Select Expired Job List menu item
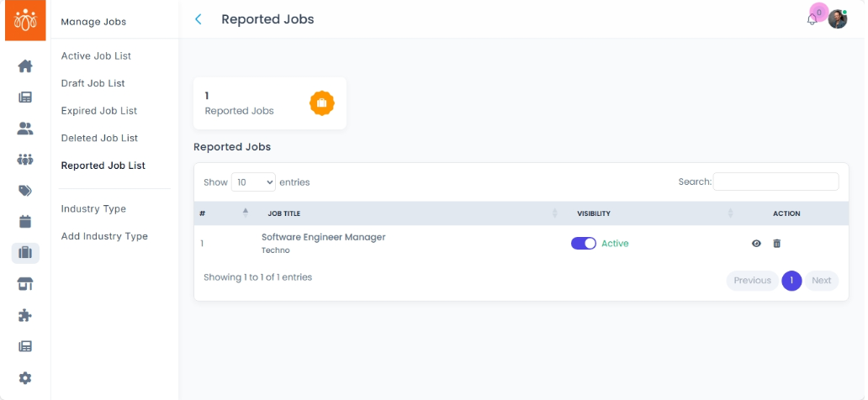Screen dimensions: 868x400 pyautogui.click(x=98, y=111)
